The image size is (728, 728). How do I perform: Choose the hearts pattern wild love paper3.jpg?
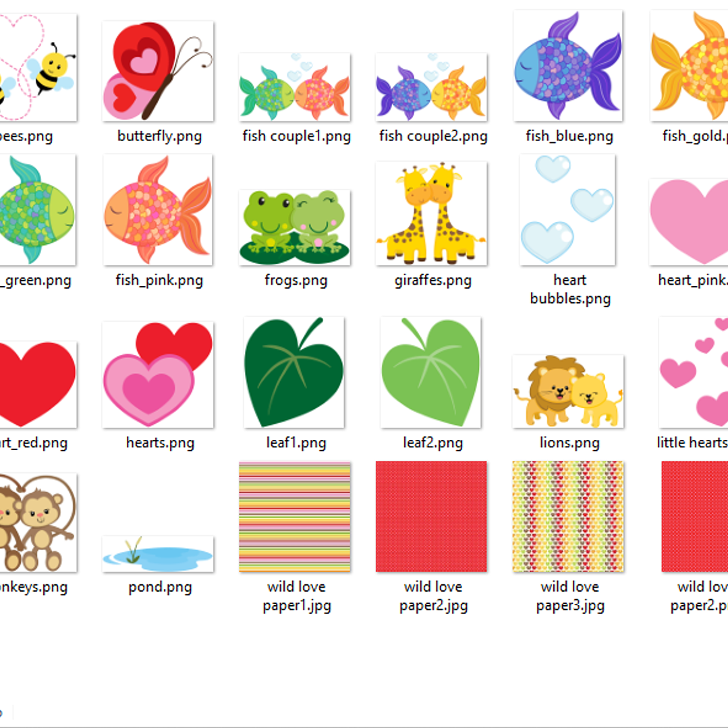pyautogui.click(x=568, y=516)
